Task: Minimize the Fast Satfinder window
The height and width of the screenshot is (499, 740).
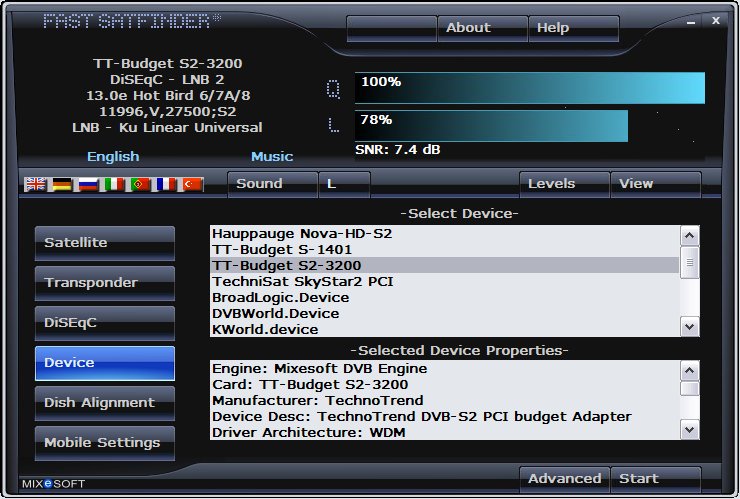Action: pos(691,21)
